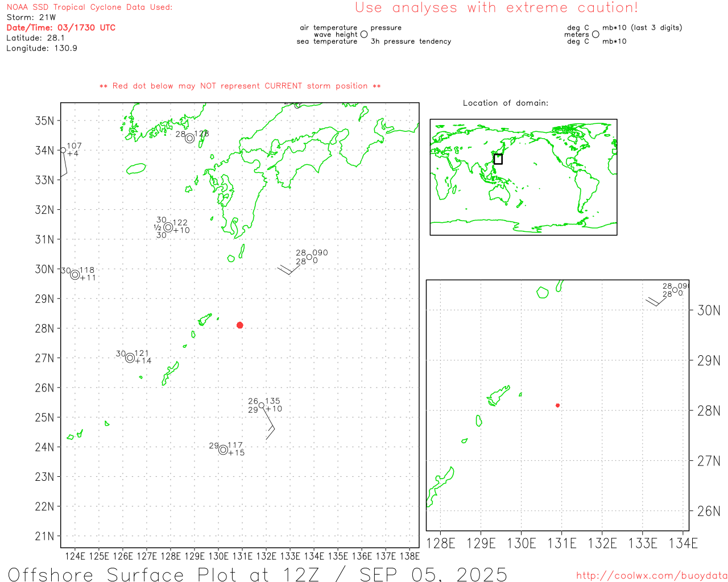
Task: Click the red storm dot in the zoomed inset map
Action: point(558,405)
